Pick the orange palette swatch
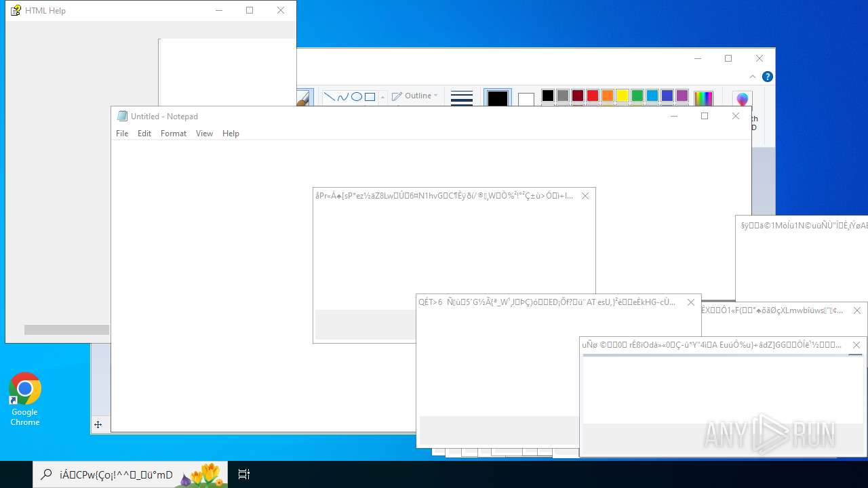 point(608,96)
